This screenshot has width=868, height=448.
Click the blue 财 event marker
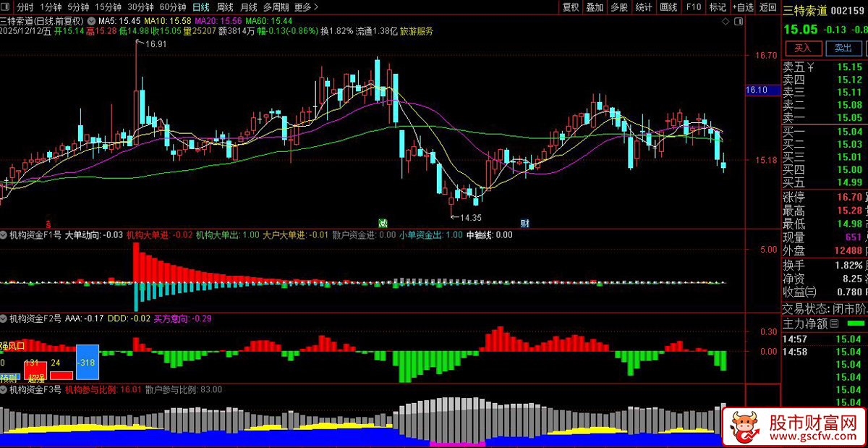tap(526, 222)
